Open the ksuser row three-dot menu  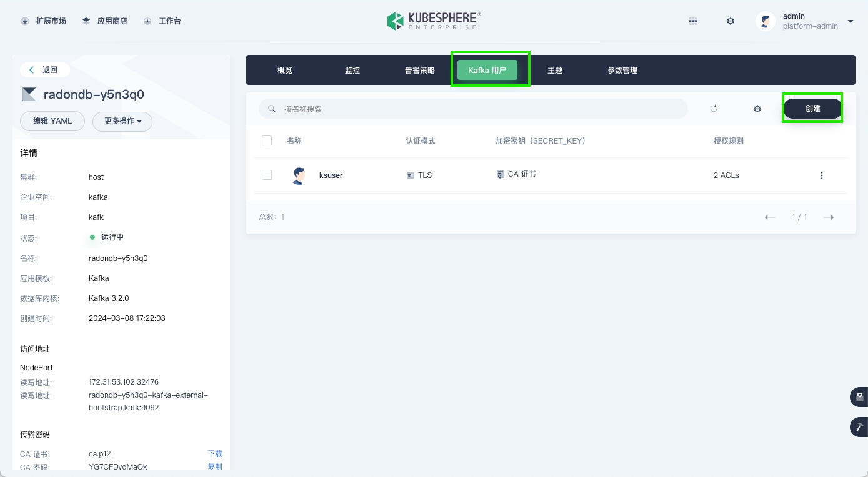821,175
